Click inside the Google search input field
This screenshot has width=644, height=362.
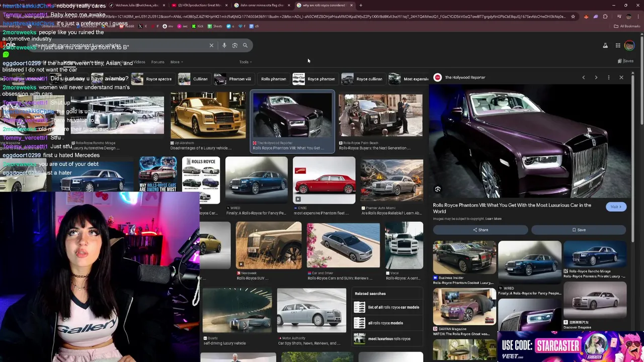pyautogui.click(x=118, y=46)
